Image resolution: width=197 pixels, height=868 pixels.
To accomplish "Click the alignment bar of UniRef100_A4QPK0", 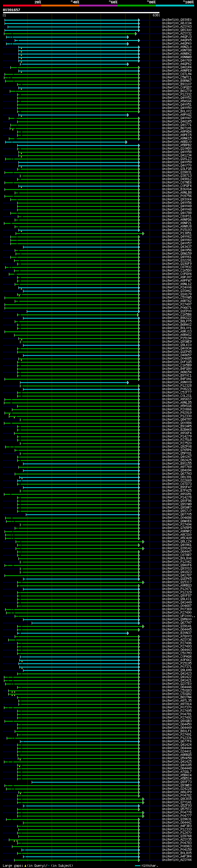I will tap(67, 44).
